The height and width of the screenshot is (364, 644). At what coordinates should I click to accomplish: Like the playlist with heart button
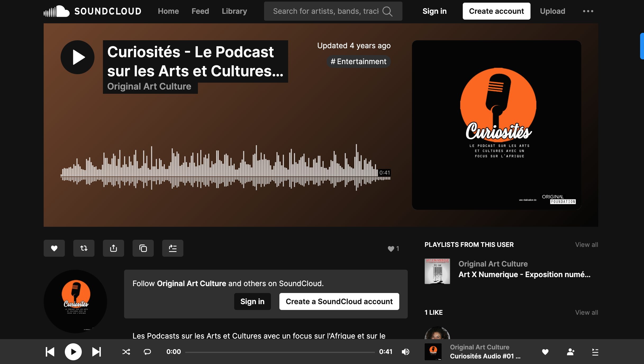54,248
